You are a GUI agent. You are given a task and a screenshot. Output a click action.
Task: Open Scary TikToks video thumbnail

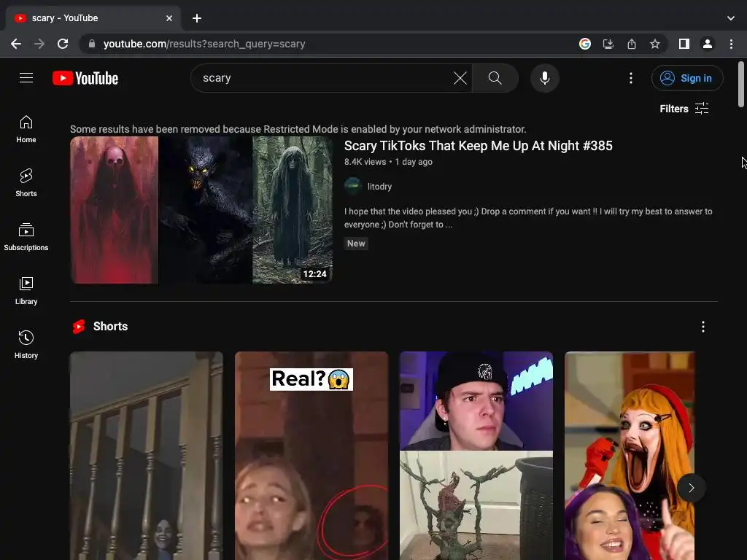point(201,210)
